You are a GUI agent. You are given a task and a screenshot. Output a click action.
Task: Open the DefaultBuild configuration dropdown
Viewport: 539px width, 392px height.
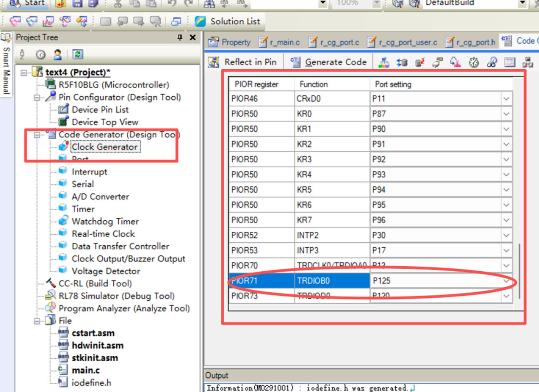click(x=522, y=3)
